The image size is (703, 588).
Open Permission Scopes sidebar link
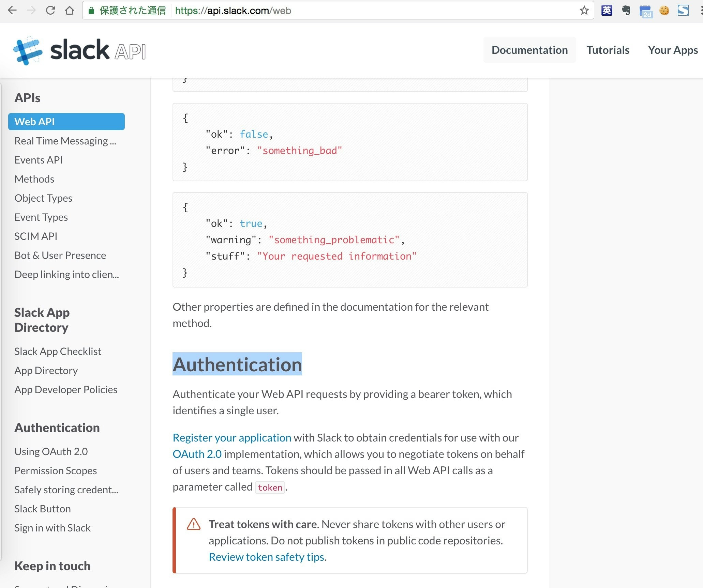(x=56, y=470)
